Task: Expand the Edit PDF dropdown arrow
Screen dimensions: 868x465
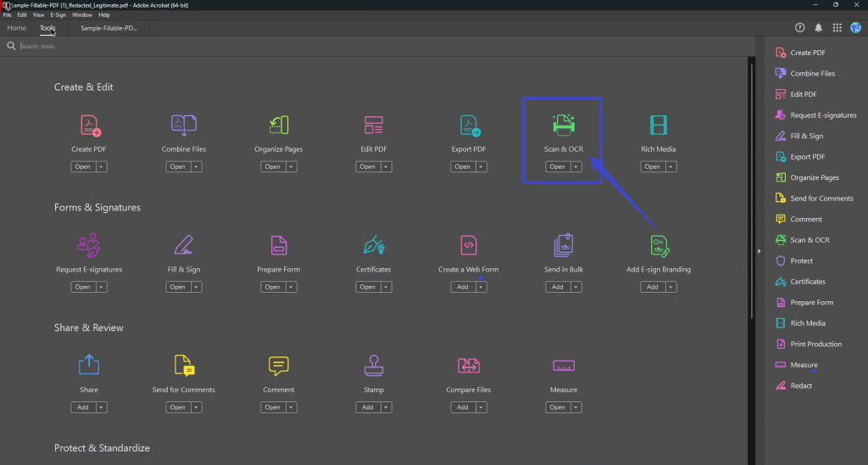Action: [x=386, y=167]
